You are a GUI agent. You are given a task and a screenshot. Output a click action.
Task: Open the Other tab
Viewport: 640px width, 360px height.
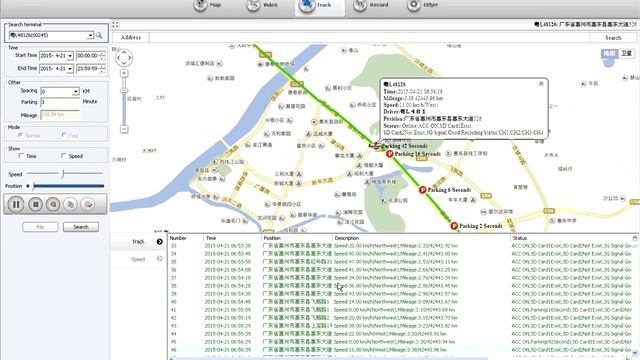point(422,5)
